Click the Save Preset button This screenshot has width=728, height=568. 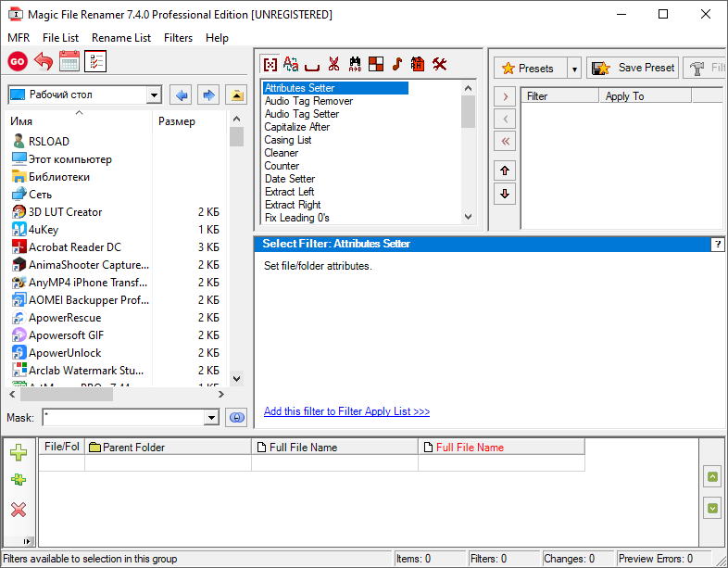633,69
